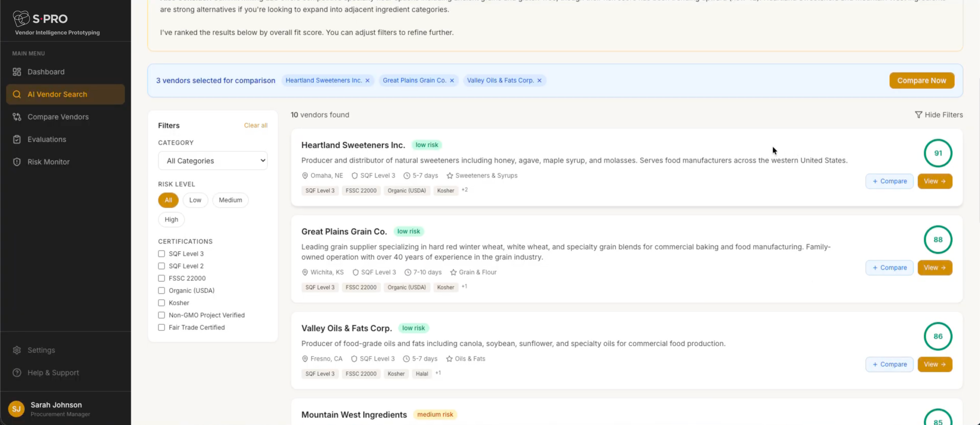Check the SQF Level 3 certification box
This screenshot has width=980, height=425.
point(162,254)
